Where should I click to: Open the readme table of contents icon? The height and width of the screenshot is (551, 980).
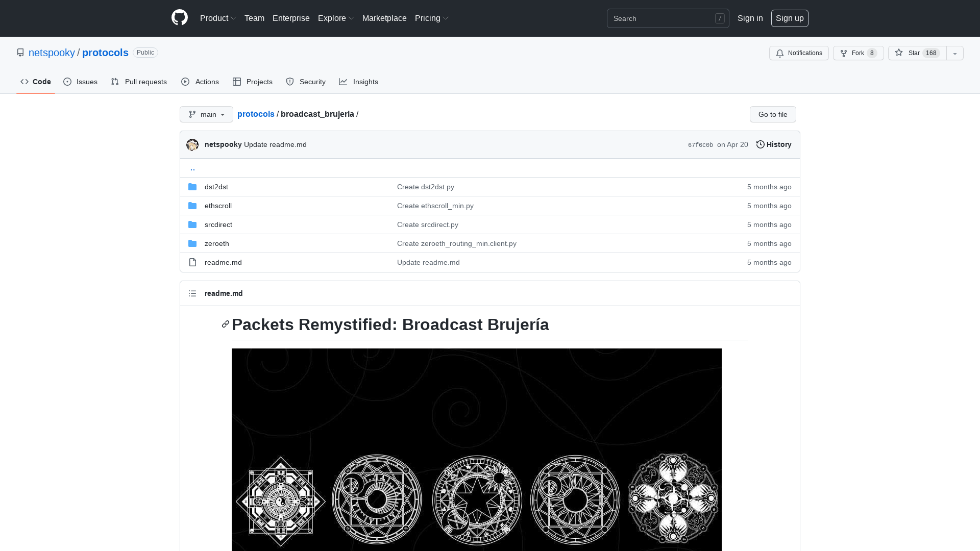tap(192, 293)
